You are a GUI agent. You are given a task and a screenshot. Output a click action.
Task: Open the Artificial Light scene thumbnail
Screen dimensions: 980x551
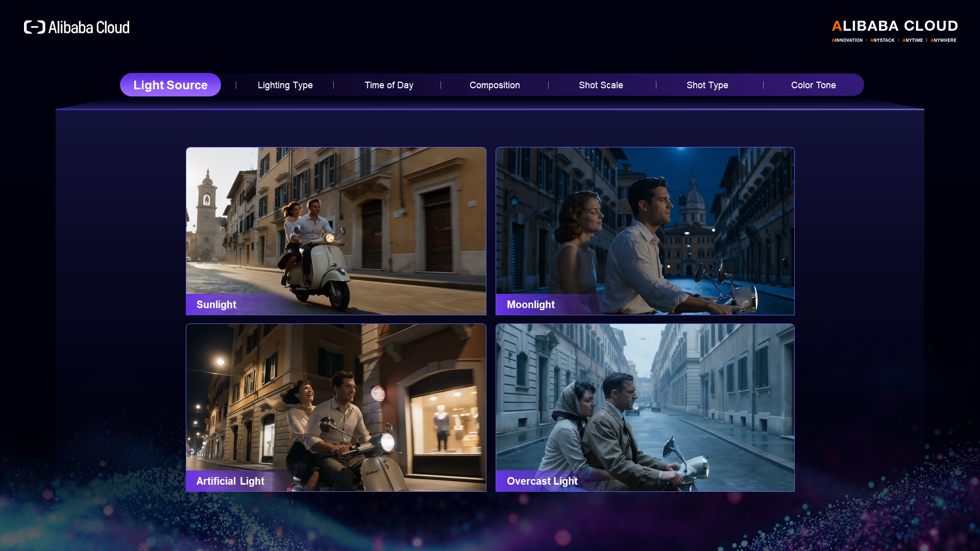click(x=336, y=408)
